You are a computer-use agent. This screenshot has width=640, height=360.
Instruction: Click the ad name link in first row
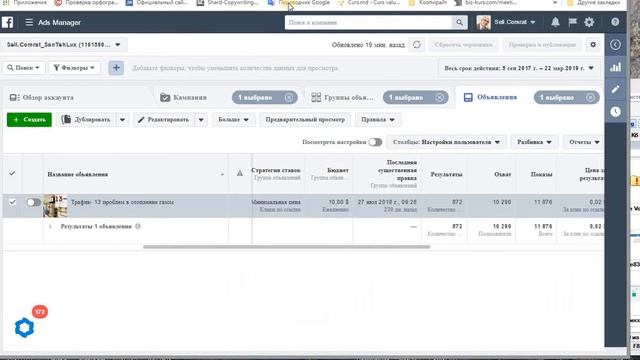[122, 202]
